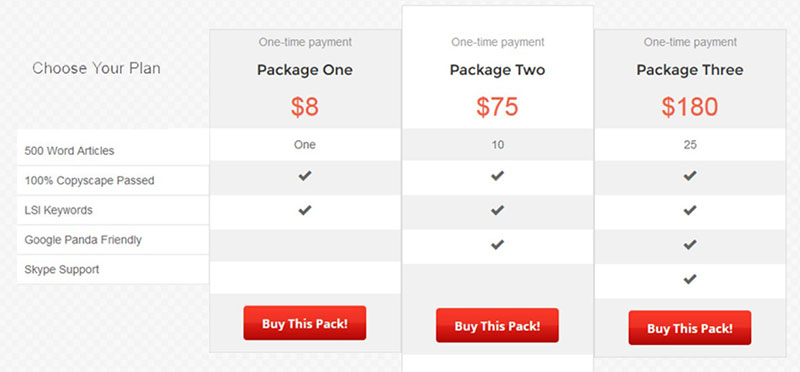The height and width of the screenshot is (372, 800).
Task: Click the Skype Support feature label
Action: [x=62, y=269]
